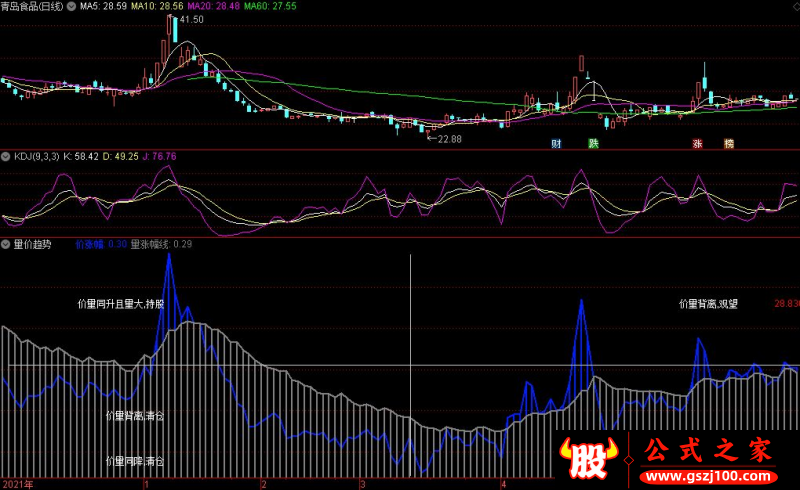Click the 价量同升且量大,持股 annotation
800x490 pixels.
121,304
